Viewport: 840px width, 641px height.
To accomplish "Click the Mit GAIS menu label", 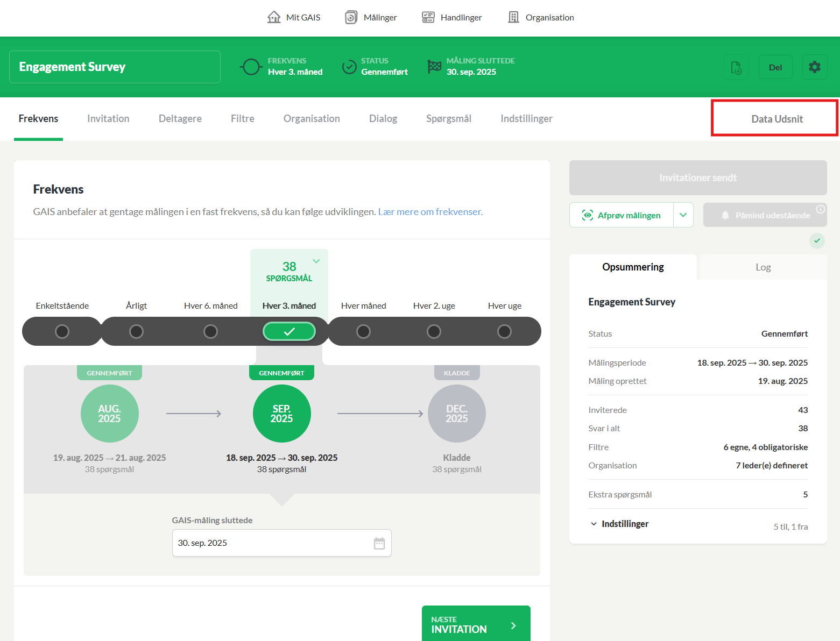I will point(303,17).
